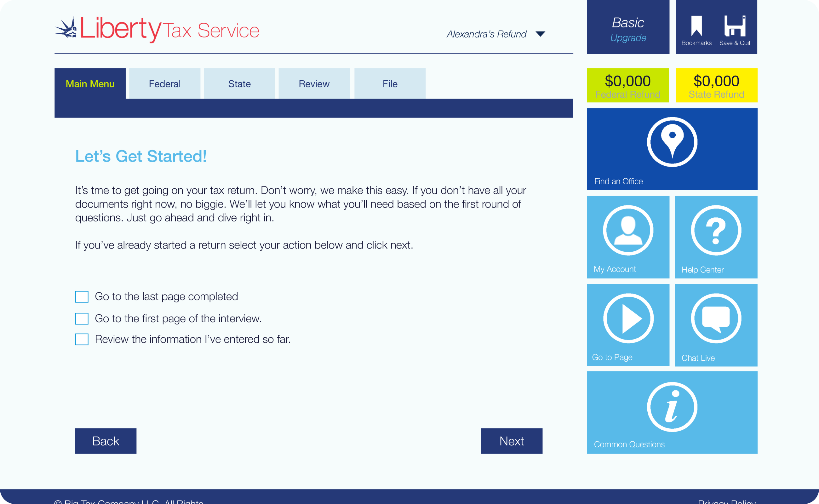The width and height of the screenshot is (819, 504).
Task: Check 'Go to the first page of the interview'
Action: tap(82, 319)
